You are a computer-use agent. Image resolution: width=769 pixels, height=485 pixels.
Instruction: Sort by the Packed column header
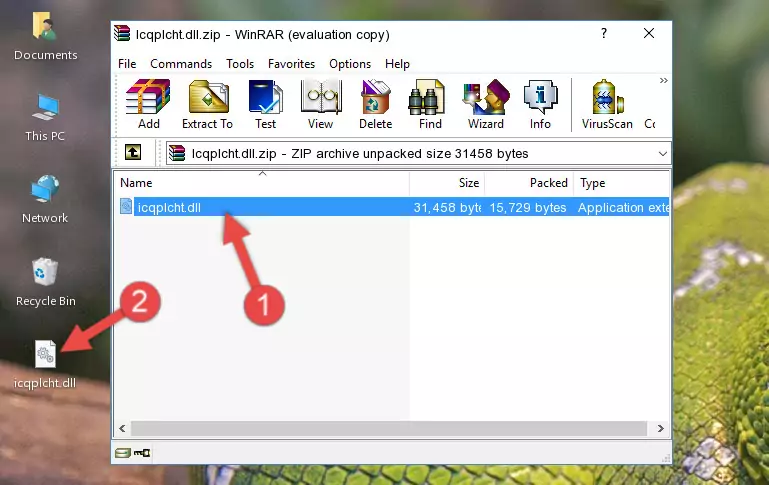(x=529, y=183)
